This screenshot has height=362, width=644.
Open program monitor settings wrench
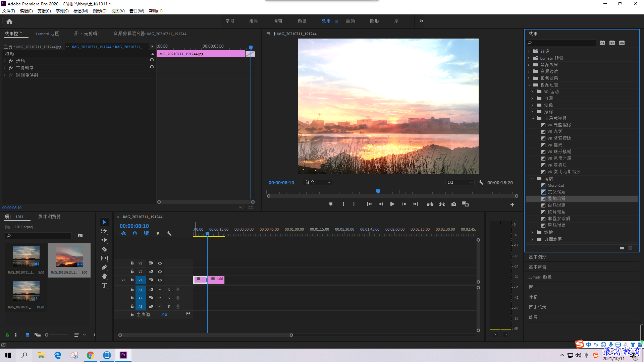481,183
